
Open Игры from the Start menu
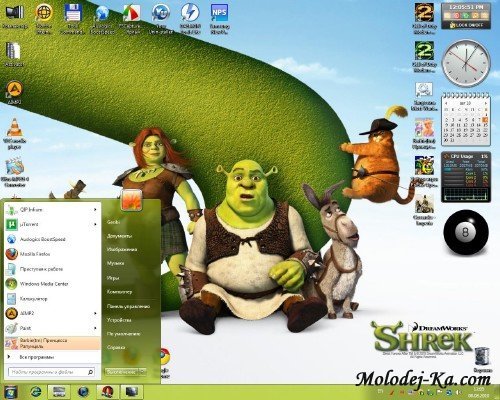(113, 277)
